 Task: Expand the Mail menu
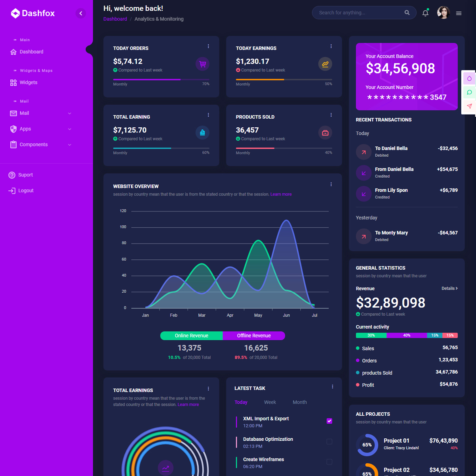click(41, 113)
